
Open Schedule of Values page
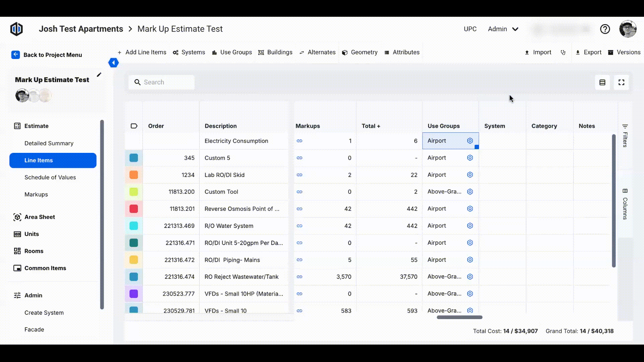(x=50, y=177)
